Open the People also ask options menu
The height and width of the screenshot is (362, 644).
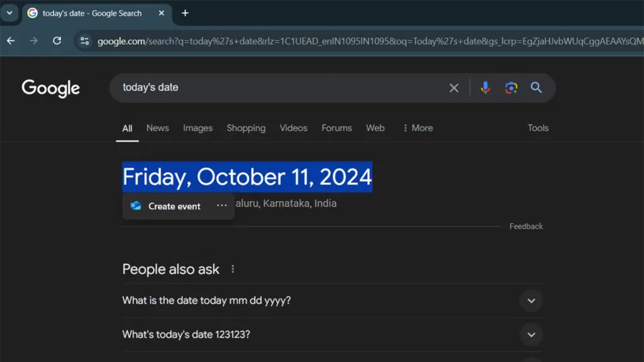tap(233, 269)
